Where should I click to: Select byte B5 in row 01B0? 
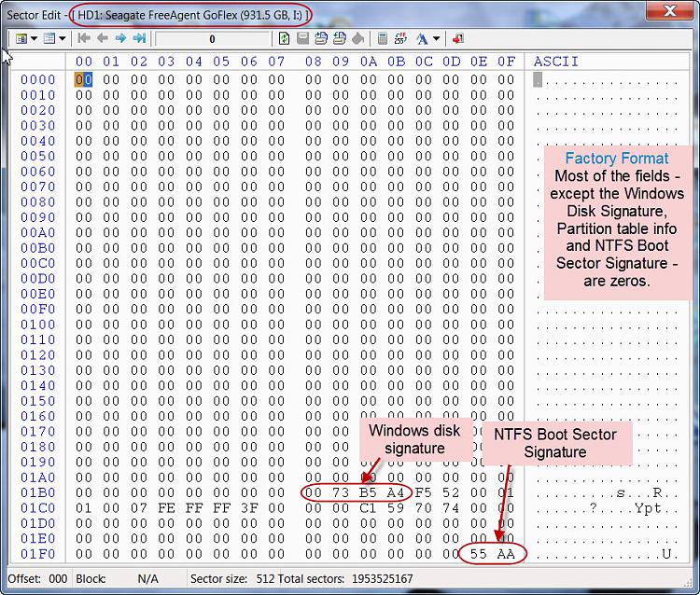[x=369, y=492]
